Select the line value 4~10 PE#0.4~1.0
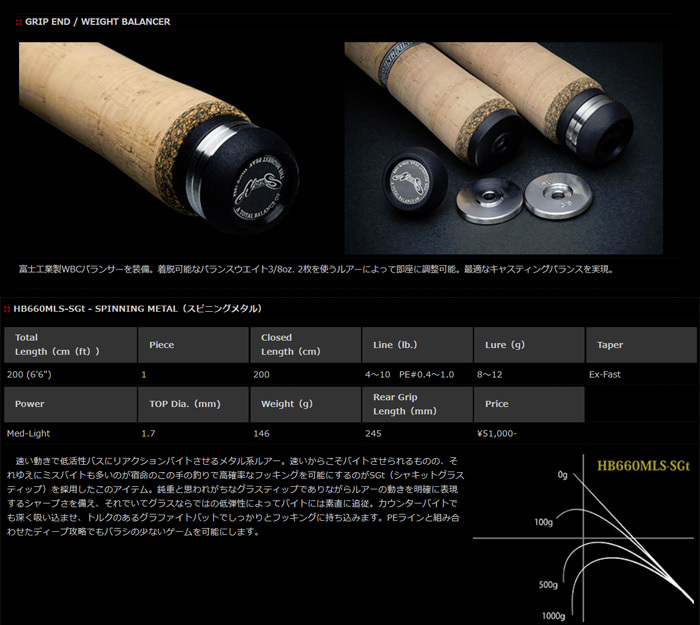The width and height of the screenshot is (700, 625). 409,375
